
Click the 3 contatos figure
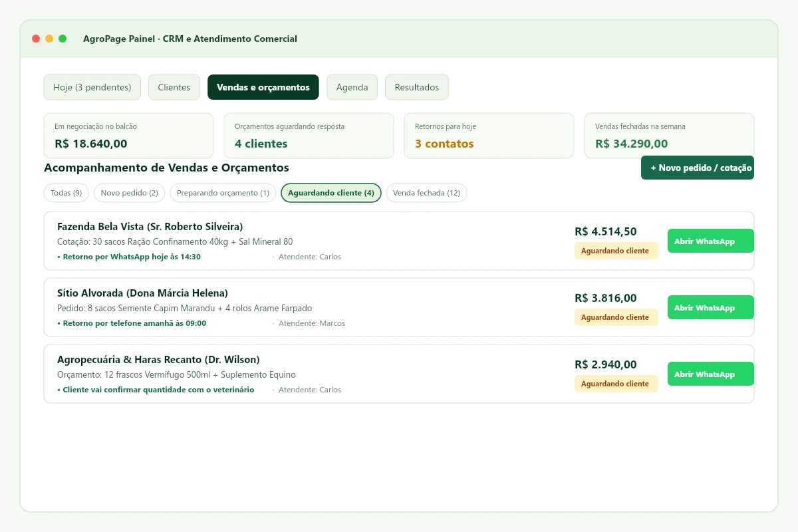[x=444, y=144]
